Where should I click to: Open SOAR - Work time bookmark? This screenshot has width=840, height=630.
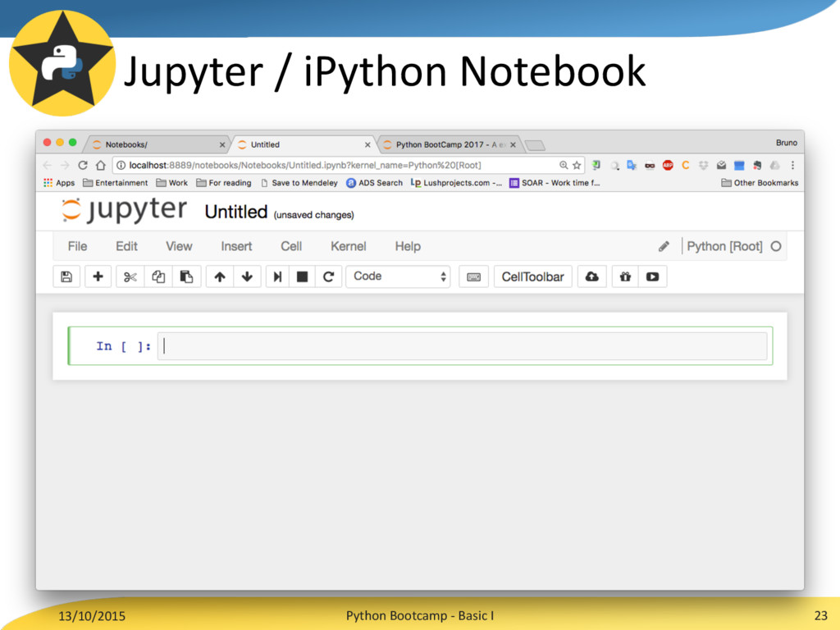coord(555,183)
